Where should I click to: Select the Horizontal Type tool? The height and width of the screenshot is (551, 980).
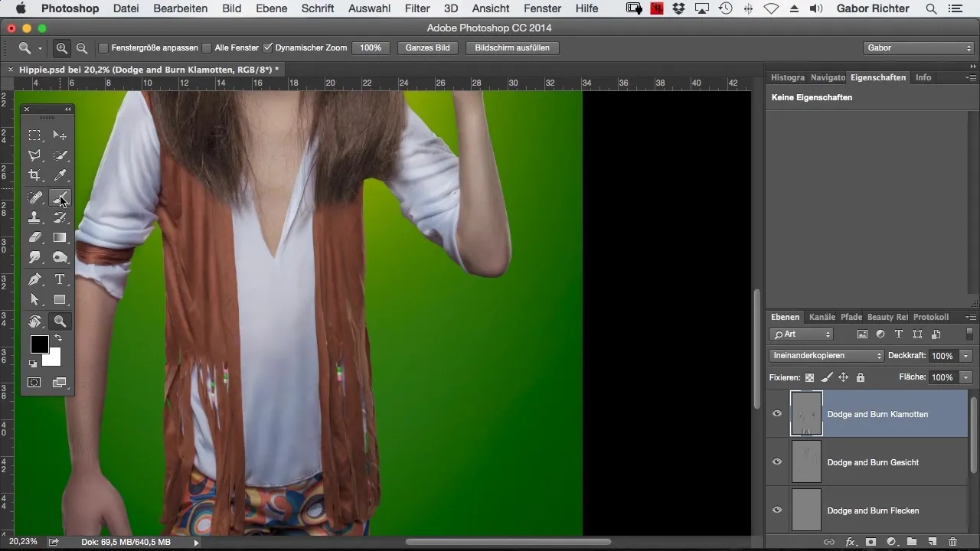60,279
